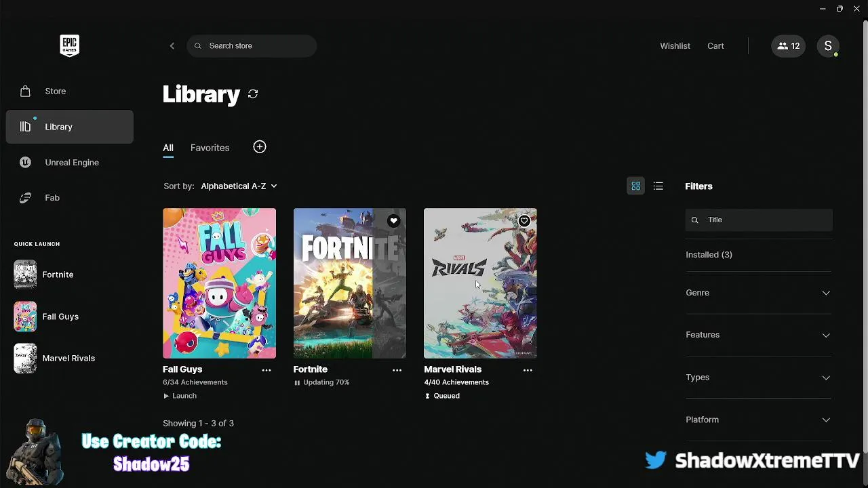Open the Marvel Rivals cover art

[x=480, y=283]
